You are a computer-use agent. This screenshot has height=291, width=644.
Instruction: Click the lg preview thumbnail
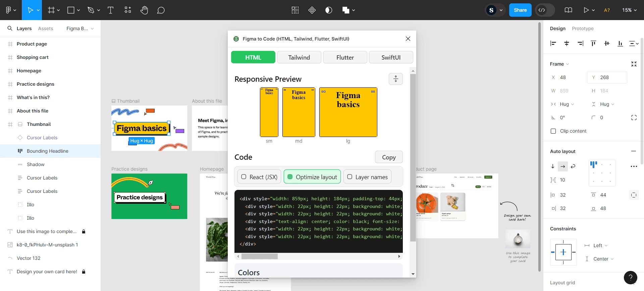(348, 112)
